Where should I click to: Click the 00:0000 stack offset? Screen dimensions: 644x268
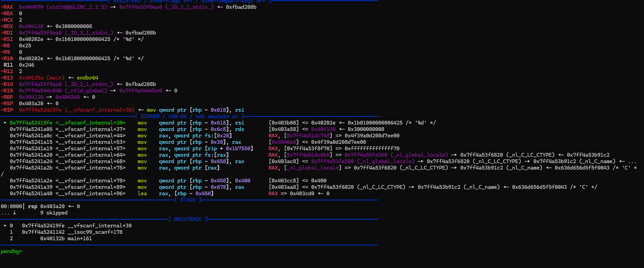click(x=11, y=206)
